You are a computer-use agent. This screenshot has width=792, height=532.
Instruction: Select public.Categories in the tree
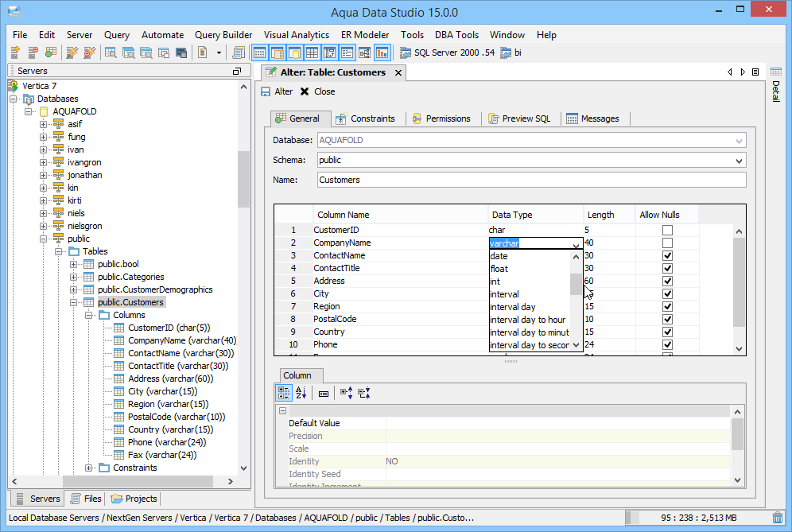click(x=131, y=277)
